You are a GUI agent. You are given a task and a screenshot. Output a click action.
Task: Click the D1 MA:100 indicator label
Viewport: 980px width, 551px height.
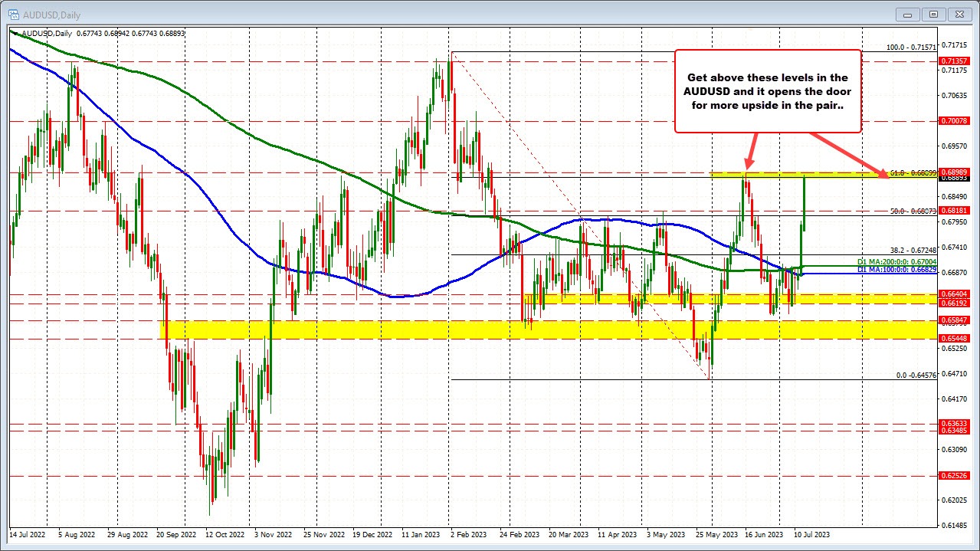(x=896, y=270)
